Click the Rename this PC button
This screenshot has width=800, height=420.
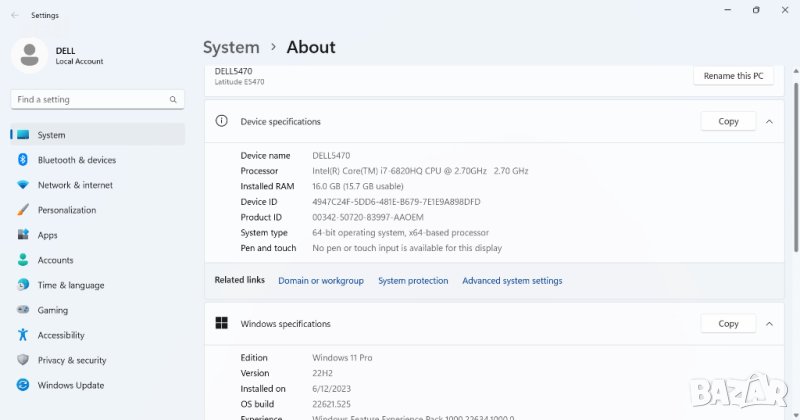pyautogui.click(x=733, y=76)
